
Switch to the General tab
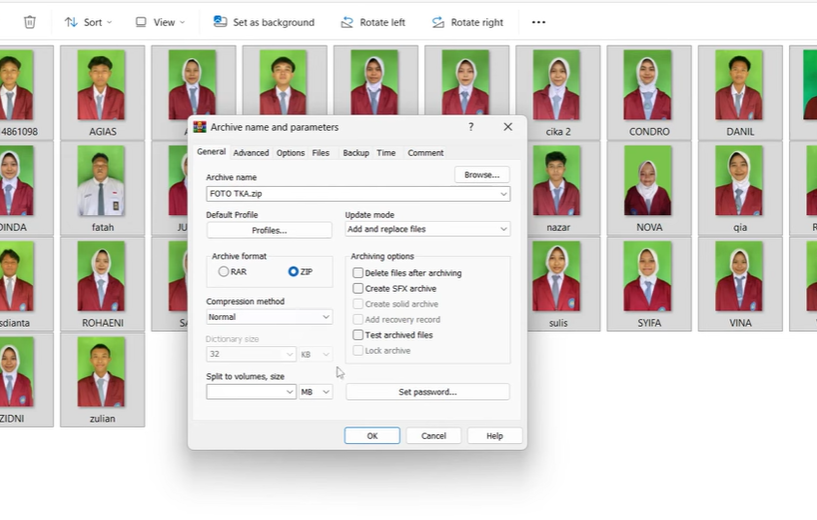coord(211,152)
